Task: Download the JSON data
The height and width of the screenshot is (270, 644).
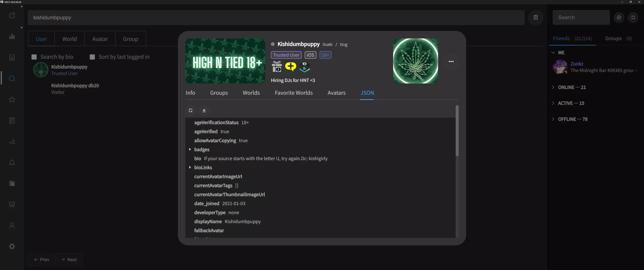Action: click(204, 110)
